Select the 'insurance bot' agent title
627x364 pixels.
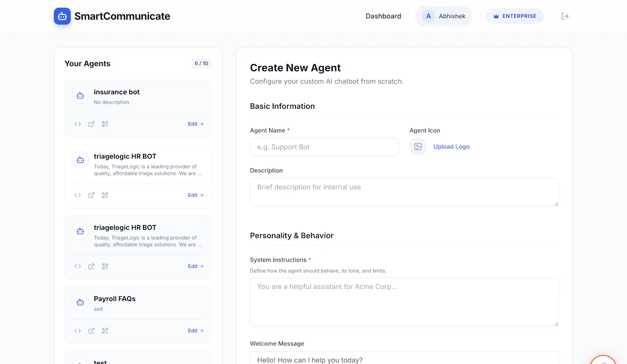click(x=117, y=92)
